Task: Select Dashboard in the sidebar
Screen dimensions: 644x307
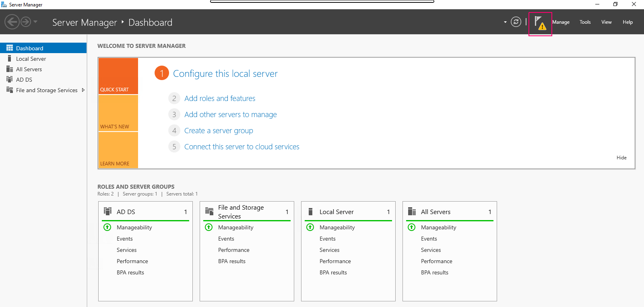Action: [x=43, y=48]
